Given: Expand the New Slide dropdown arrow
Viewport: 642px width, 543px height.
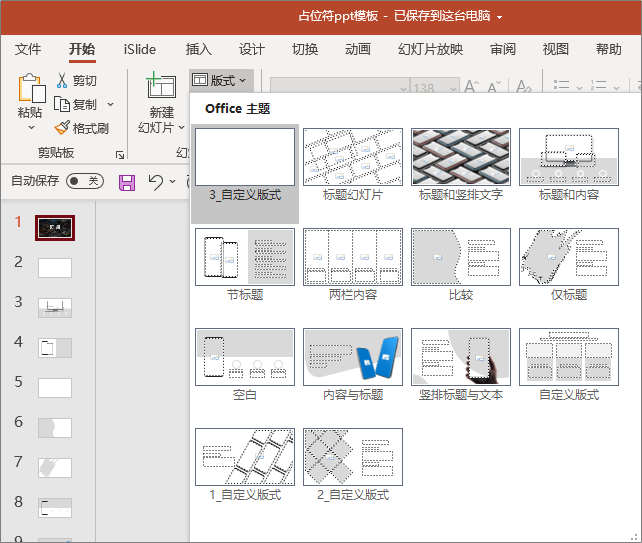Looking at the screenshot, I should point(181,128).
